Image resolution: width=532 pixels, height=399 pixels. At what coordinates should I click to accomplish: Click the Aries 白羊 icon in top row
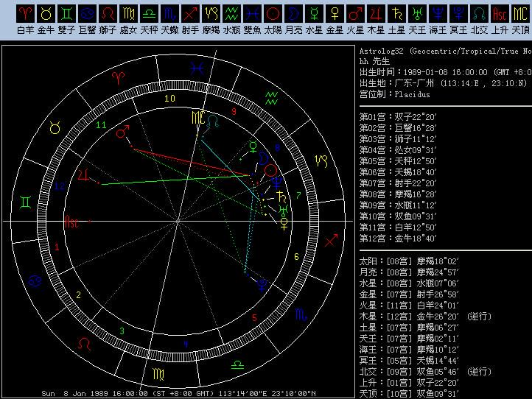[x=25, y=13]
